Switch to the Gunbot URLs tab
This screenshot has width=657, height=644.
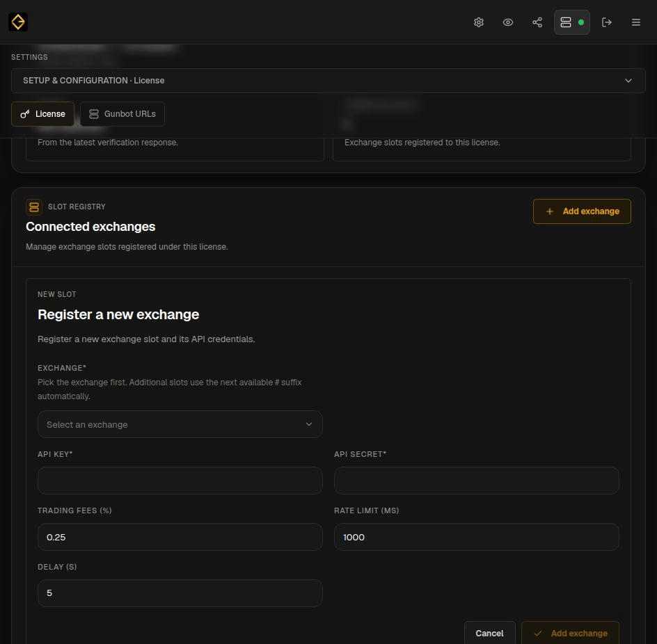[122, 114]
